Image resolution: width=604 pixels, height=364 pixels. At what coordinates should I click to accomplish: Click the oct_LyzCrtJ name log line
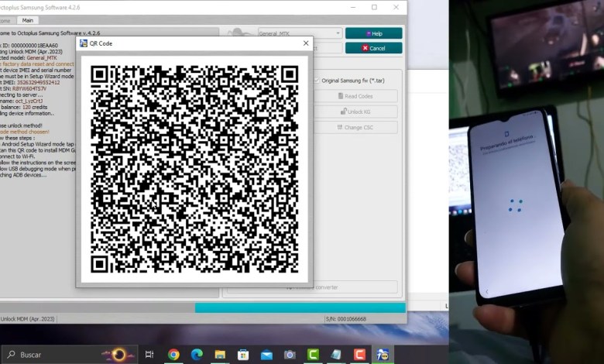click(22, 101)
